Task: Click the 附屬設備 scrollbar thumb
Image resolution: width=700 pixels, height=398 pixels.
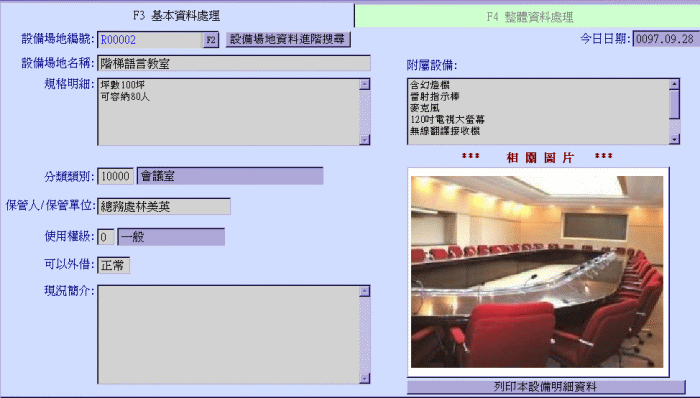Action: pyautogui.click(x=674, y=104)
